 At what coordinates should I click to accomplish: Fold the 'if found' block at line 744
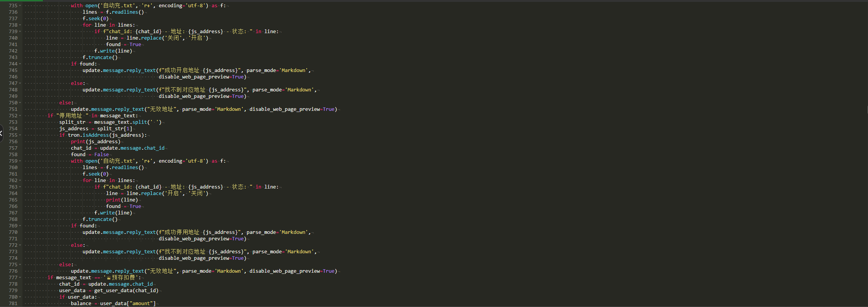click(20, 64)
